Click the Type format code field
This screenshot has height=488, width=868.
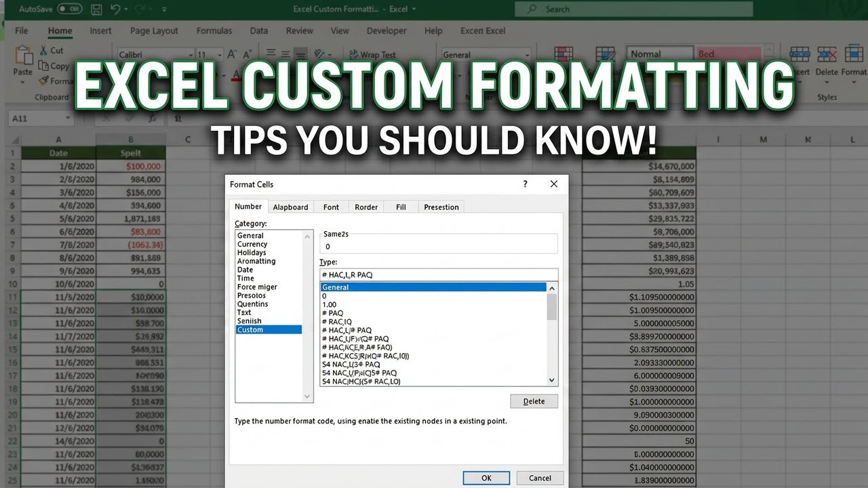click(439, 274)
